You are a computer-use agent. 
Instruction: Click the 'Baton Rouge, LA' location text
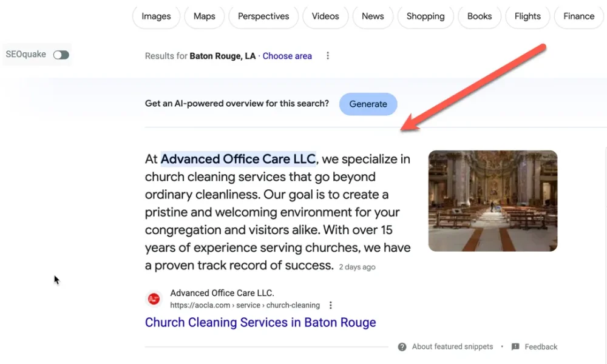point(223,56)
